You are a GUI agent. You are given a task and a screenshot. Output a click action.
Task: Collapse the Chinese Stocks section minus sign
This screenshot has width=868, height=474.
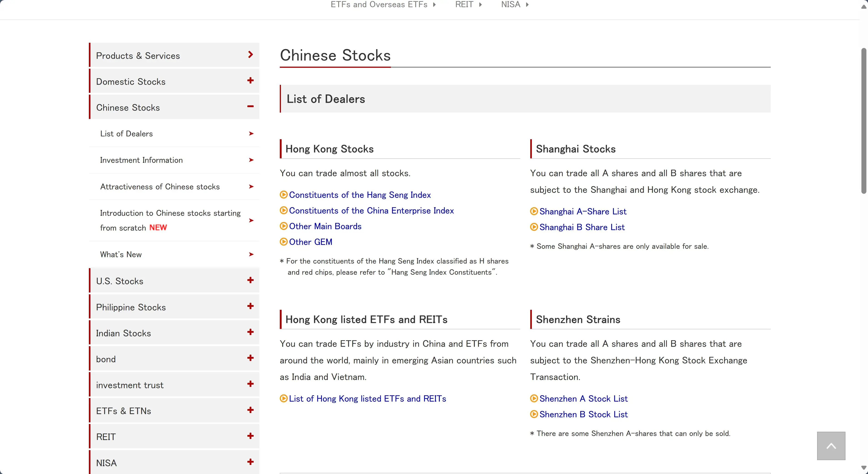(250, 106)
